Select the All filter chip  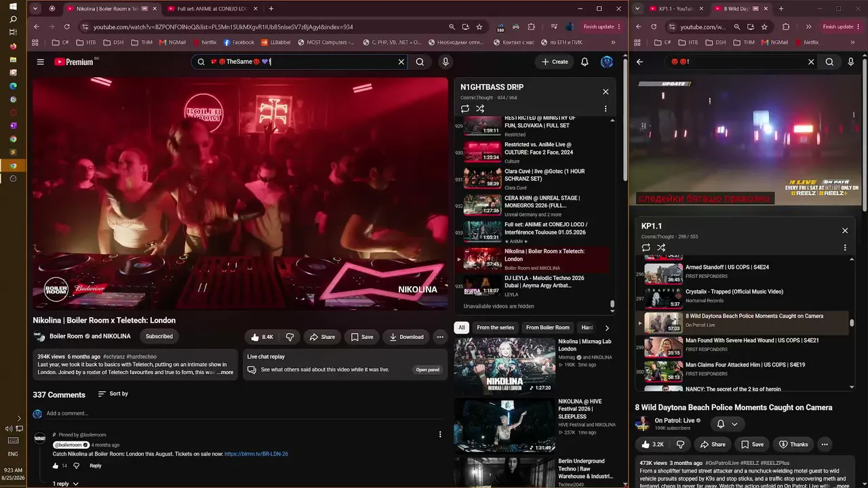click(x=462, y=327)
